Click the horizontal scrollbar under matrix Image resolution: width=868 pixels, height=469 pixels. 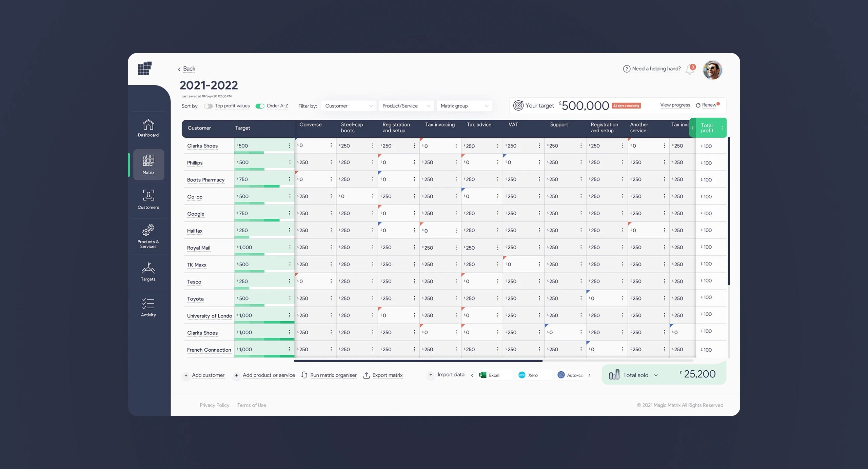[418, 361]
